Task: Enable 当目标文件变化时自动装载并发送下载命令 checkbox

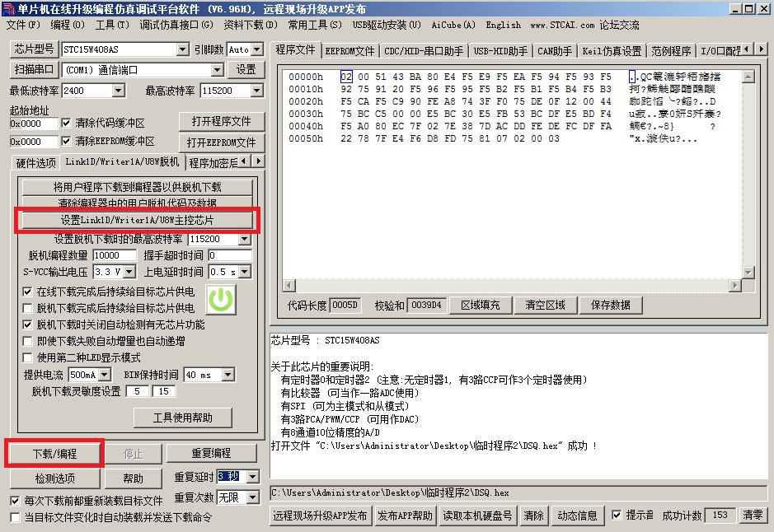Action: 16,517
